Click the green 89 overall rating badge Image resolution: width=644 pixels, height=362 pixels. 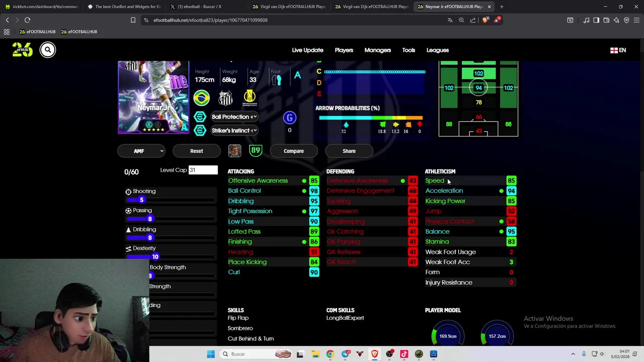click(x=256, y=151)
